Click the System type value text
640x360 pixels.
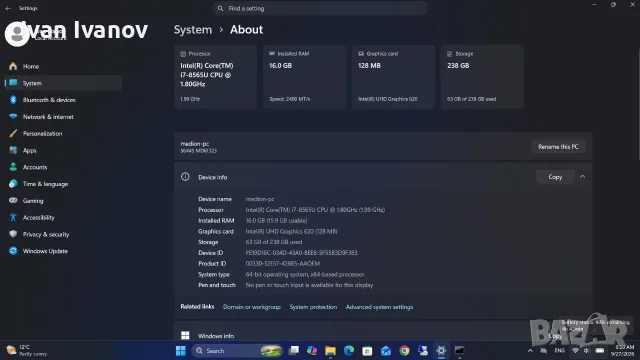(x=305, y=274)
